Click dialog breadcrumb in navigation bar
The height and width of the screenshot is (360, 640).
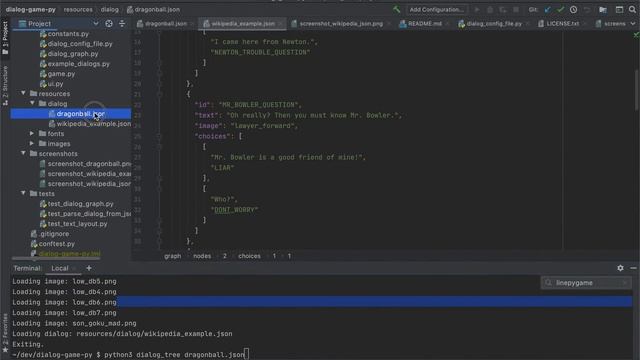pyautogui.click(x=109, y=9)
